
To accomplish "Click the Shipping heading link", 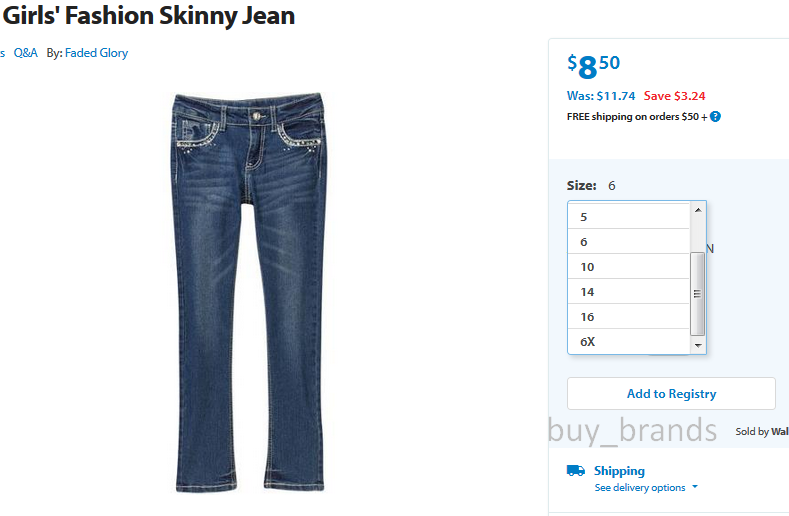I will (619, 471).
